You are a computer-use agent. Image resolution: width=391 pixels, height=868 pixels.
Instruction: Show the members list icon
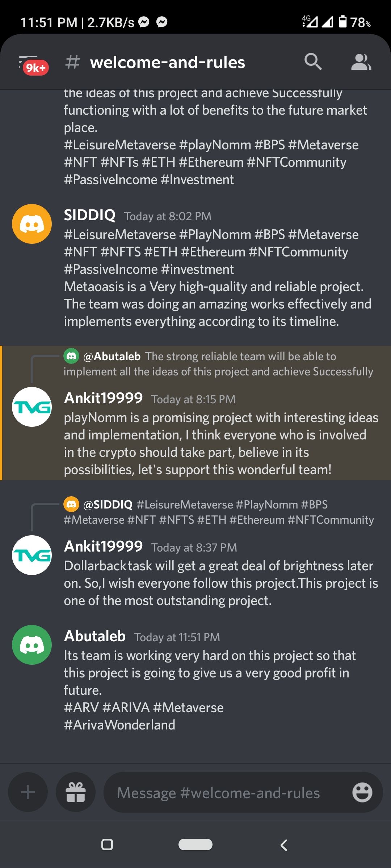(361, 62)
